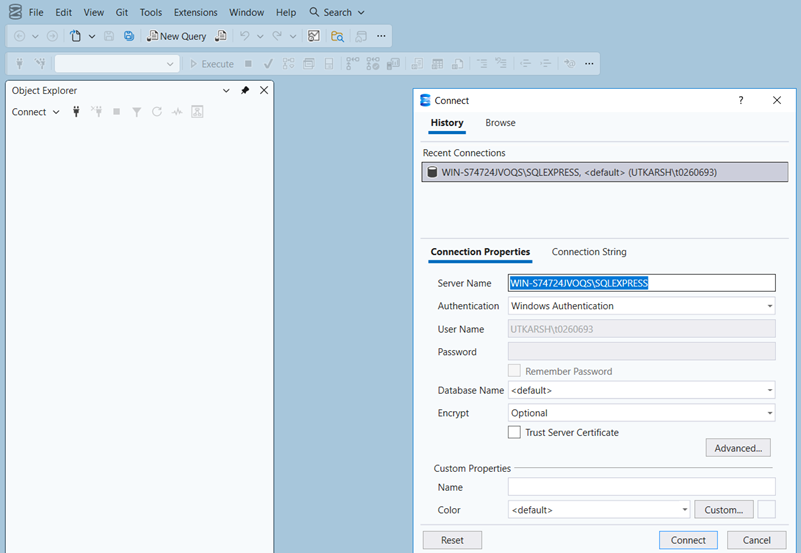Toggle the Remember Password checkbox
Viewport: 801px width, 553px height.
514,371
